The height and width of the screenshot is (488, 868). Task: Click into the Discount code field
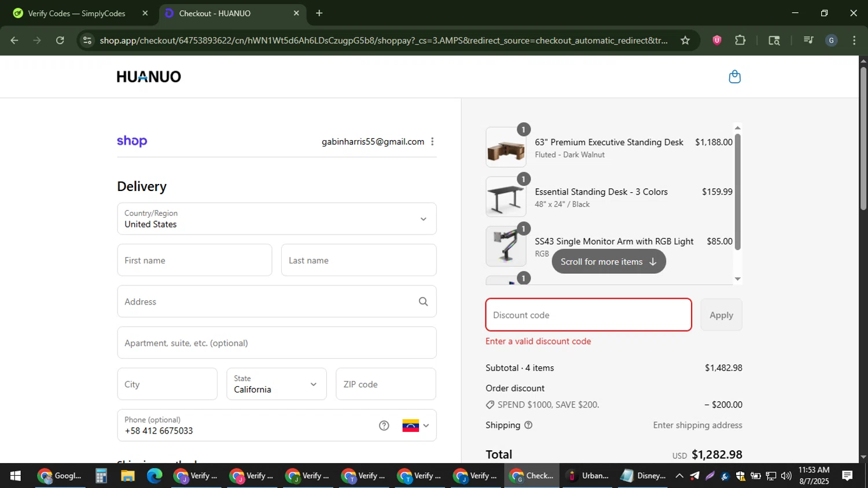[x=589, y=315]
